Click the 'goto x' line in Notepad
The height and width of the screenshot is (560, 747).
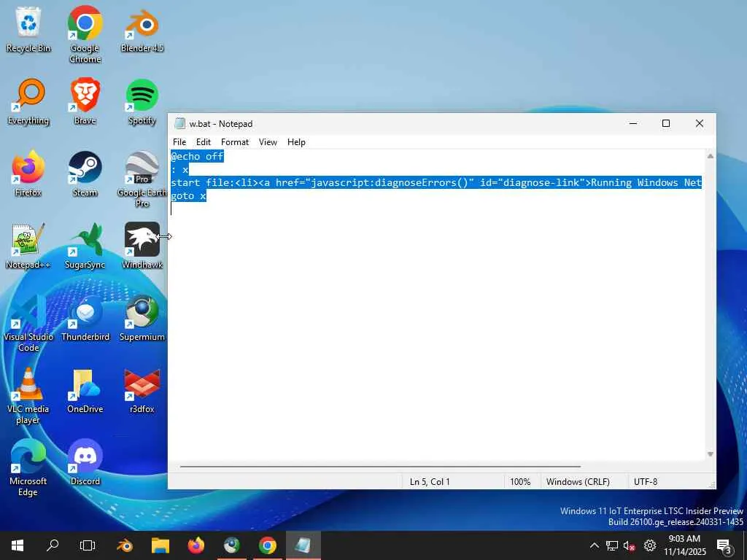pos(189,195)
